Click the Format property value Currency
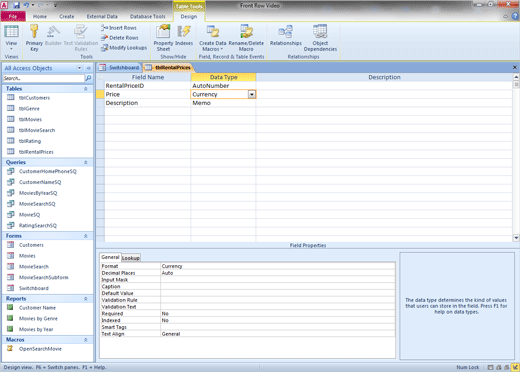Image resolution: width=520 pixels, height=372 pixels. point(278,266)
